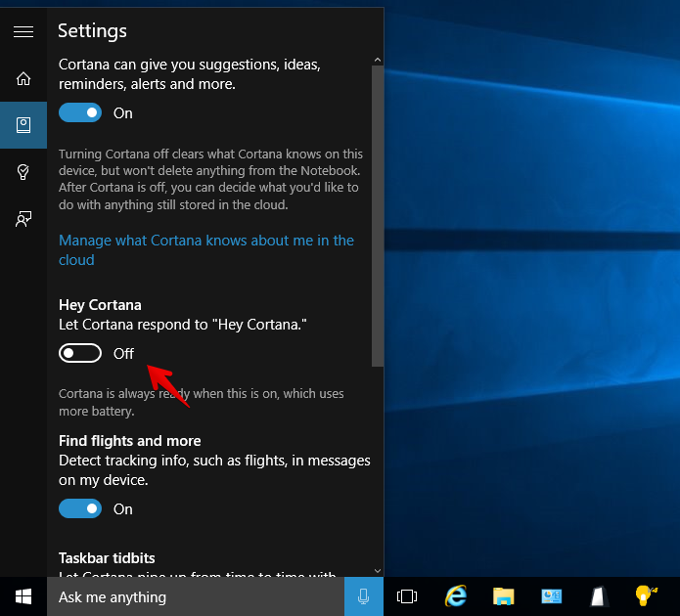Click the Find flights and more heading
This screenshot has width=680, height=616.
click(130, 441)
